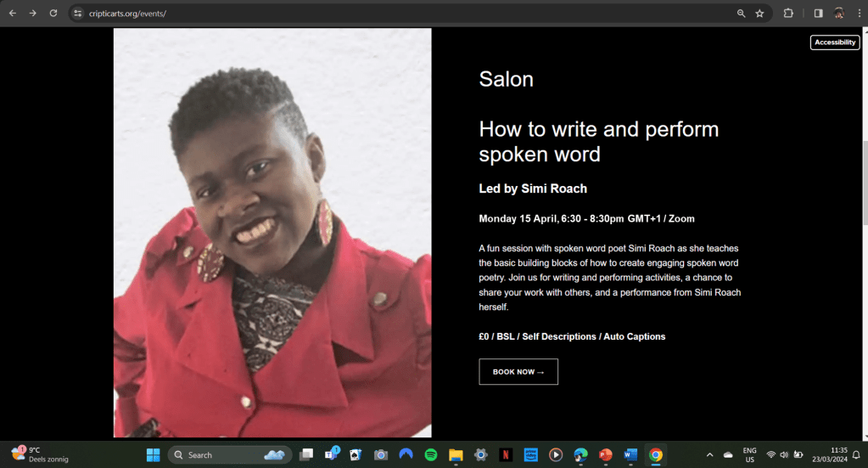This screenshot has width=868, height=468.
Task: Click Simi Roach's photo
Action: [x=272, y=232]
